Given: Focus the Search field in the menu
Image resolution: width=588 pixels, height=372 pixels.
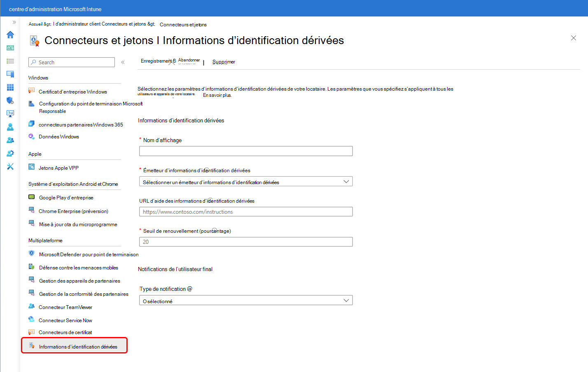Looking at the screenshot, I should pos(72,62).
